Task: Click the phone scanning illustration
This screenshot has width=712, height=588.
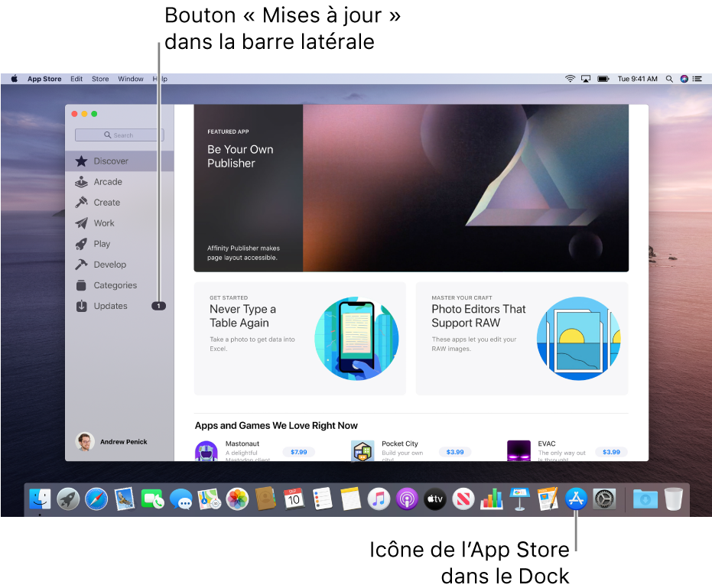Action: [356, 339]
